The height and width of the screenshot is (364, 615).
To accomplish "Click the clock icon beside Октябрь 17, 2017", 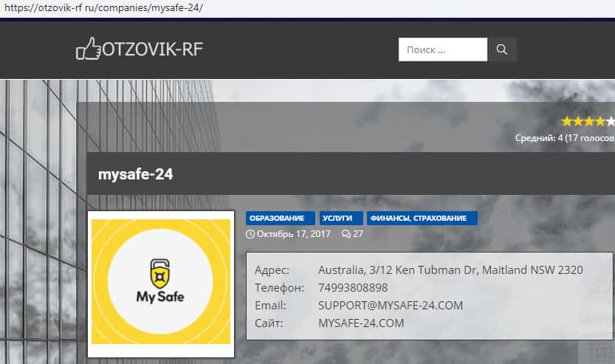I will 250,234.
